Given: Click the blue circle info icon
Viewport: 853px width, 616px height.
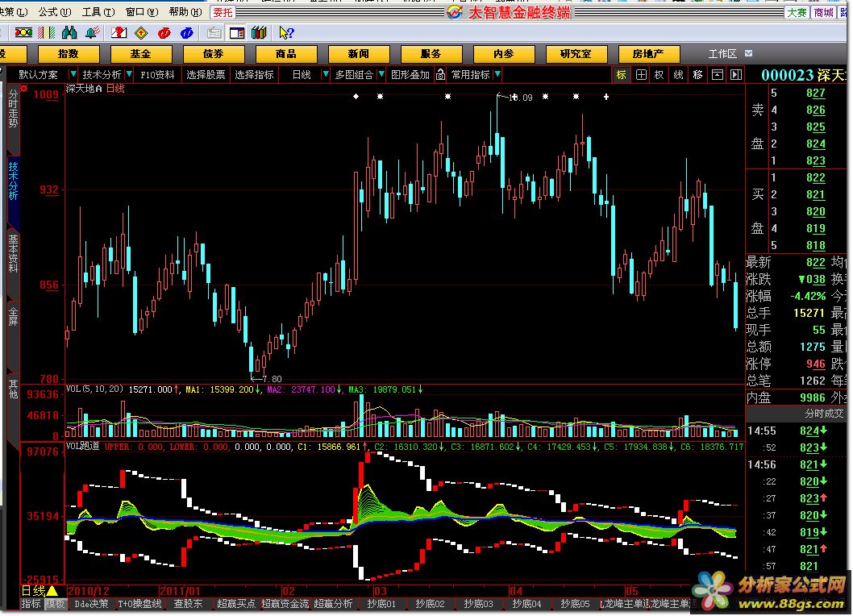Looking at the screenshot, I should coord(187,32).
